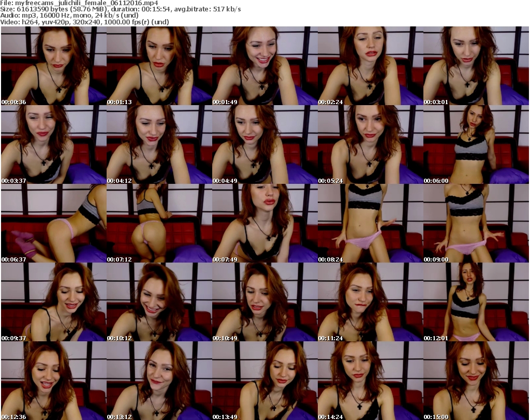The height and width of the screenshot is (420, 530).
Task: Open the thumbnail stamped 00:13:49
Action: coord(264,381)
